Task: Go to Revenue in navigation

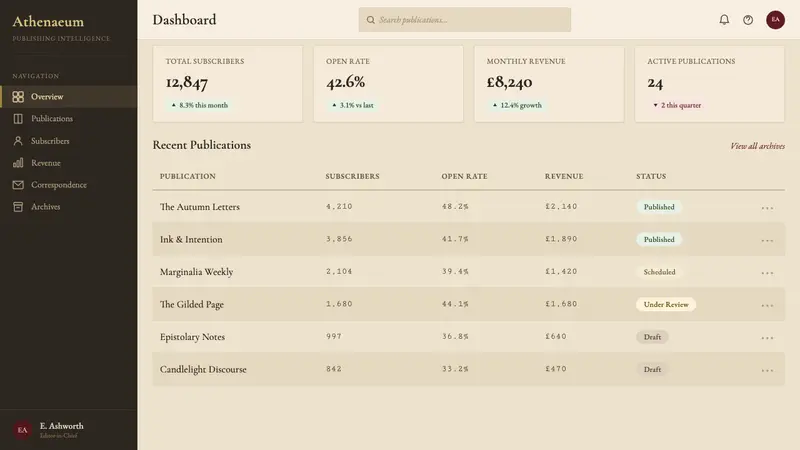Action: (68, 163)
